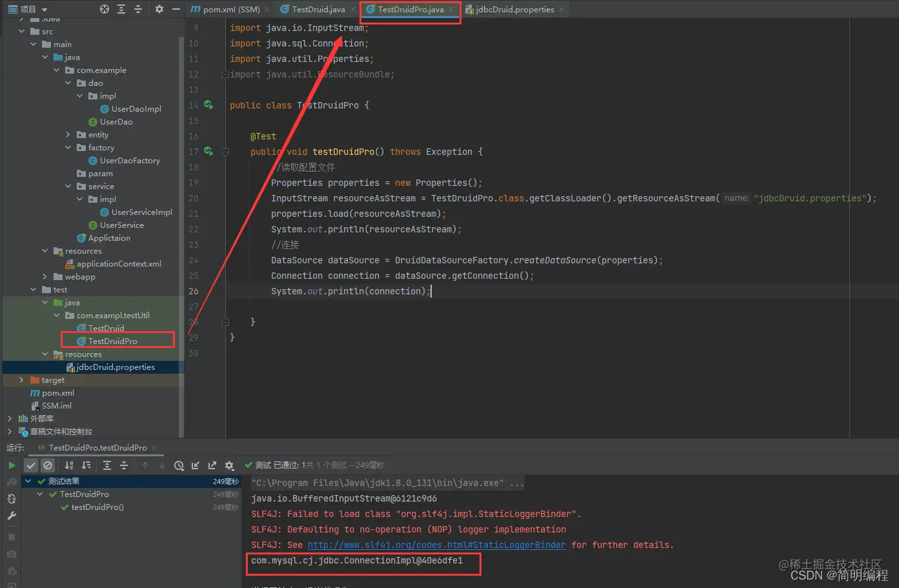Close the TestDruidPro.testDruidPro run tab

click(155, 447)
